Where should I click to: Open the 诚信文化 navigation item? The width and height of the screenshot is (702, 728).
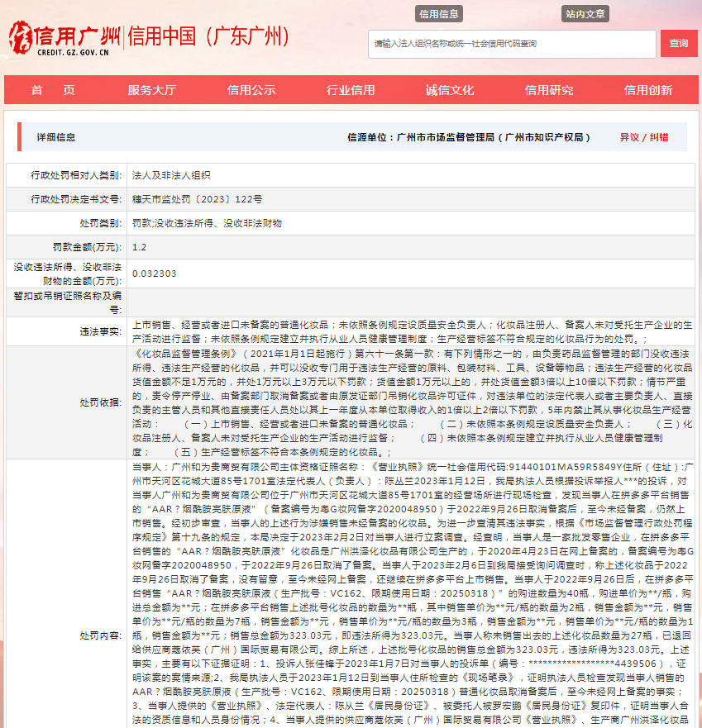pos(450,90)
